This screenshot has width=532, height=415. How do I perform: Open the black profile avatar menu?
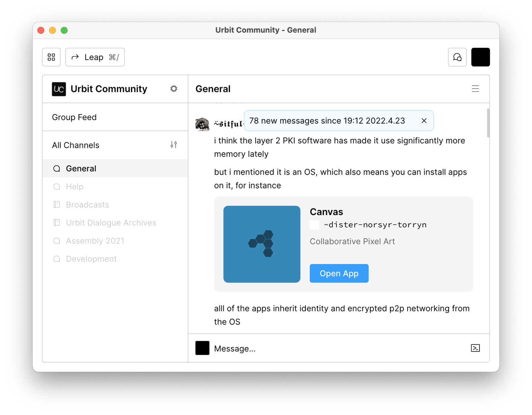coord(480,57)
